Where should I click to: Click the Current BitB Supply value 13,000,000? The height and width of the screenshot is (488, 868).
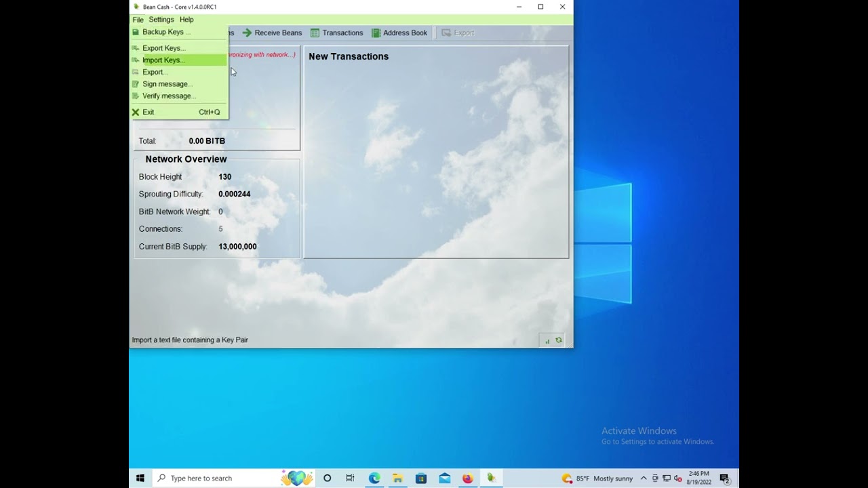[237, 247]
